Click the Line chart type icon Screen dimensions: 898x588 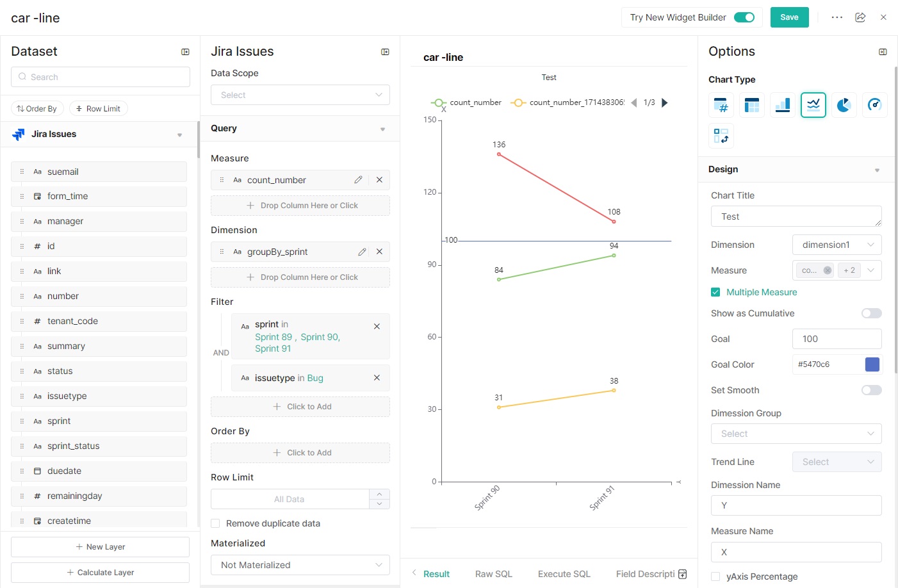(813, 104)
